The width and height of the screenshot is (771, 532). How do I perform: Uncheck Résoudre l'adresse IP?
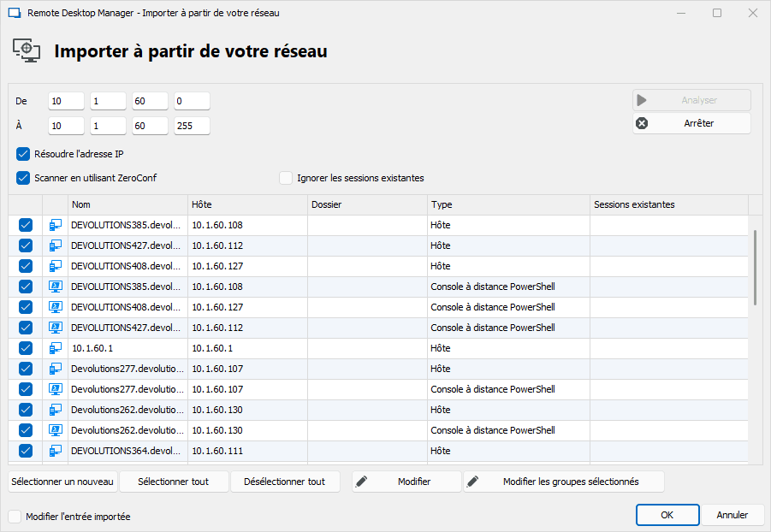click(x=23, y=155)
